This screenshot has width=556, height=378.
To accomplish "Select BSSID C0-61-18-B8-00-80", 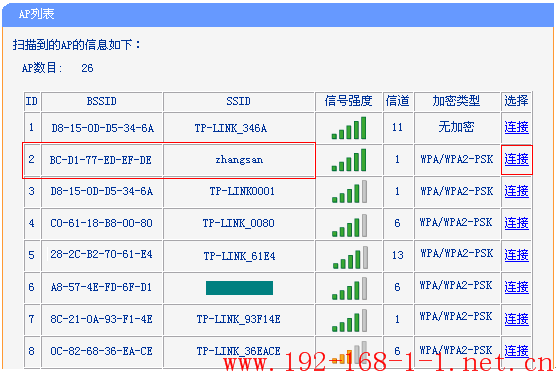I will pyautogui.click(x=101, y=223).
